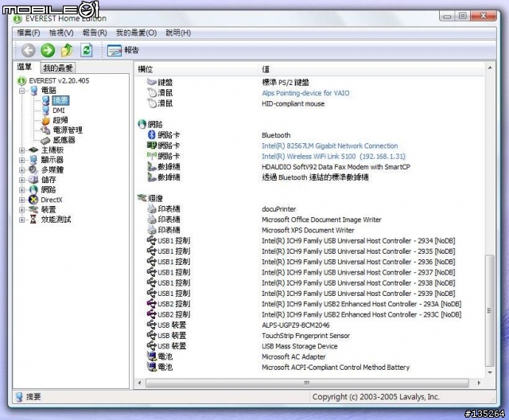The height and width of the screenshot is (420, 509).
Task: Click the 效能測試 hourglass icon
Action: (33, 220)
